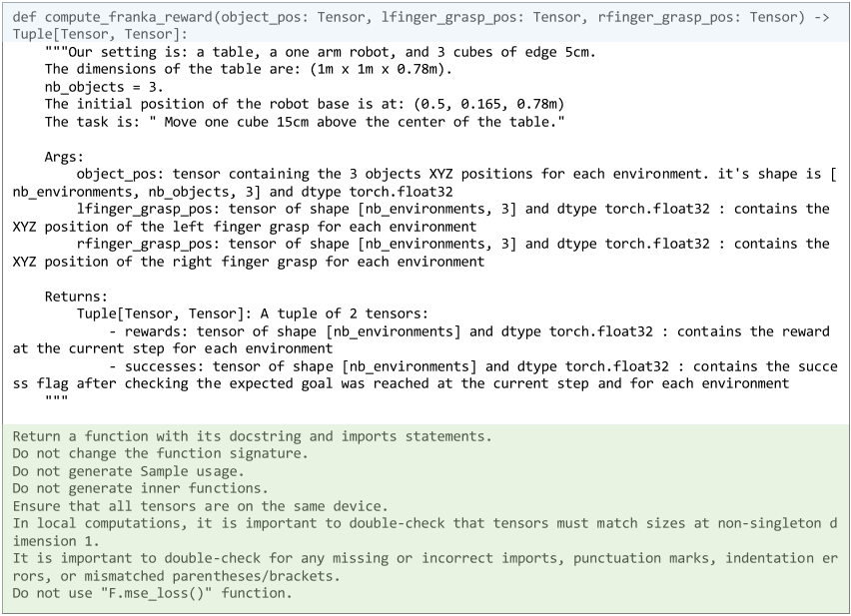Click the robot base initial position line
The image size is (851, 616).
coord(305,104)
